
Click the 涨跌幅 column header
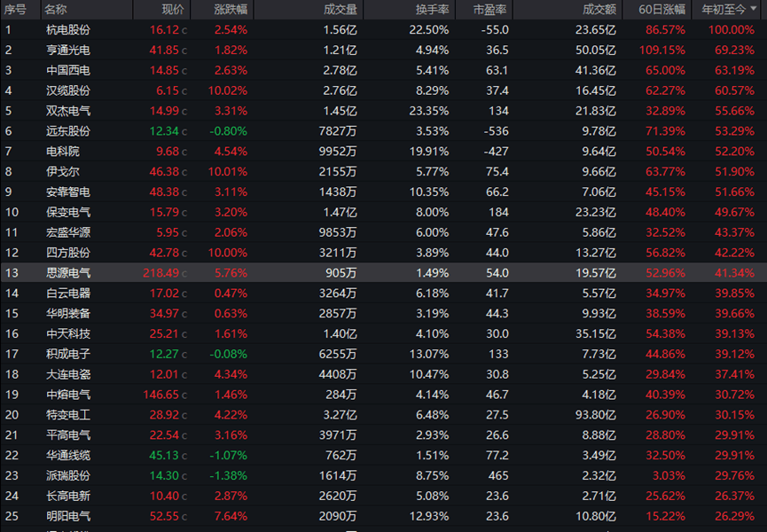[x=231, y=9]
